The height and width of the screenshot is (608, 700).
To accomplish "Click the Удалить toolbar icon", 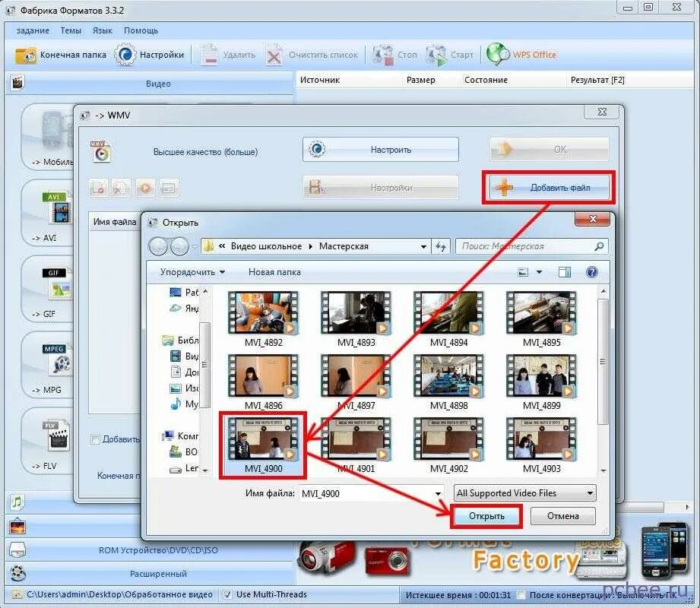I will [208, 55].
